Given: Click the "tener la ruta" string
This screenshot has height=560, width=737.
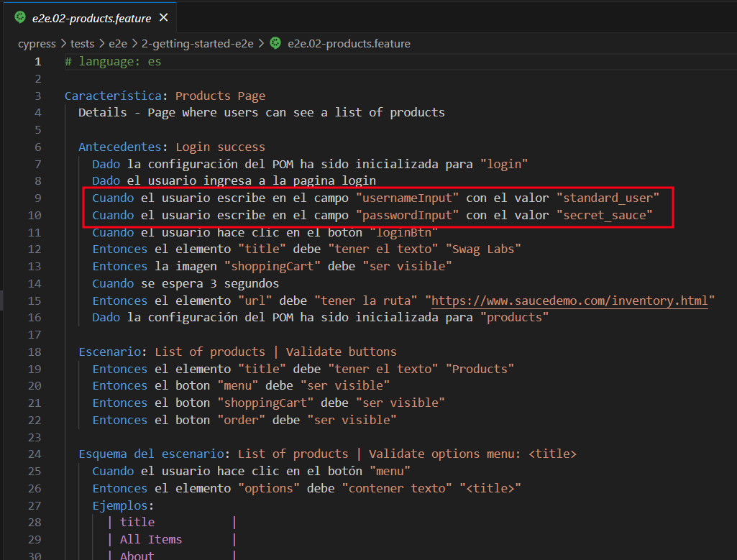Looking at the screenshot, I should coord(366,300).
